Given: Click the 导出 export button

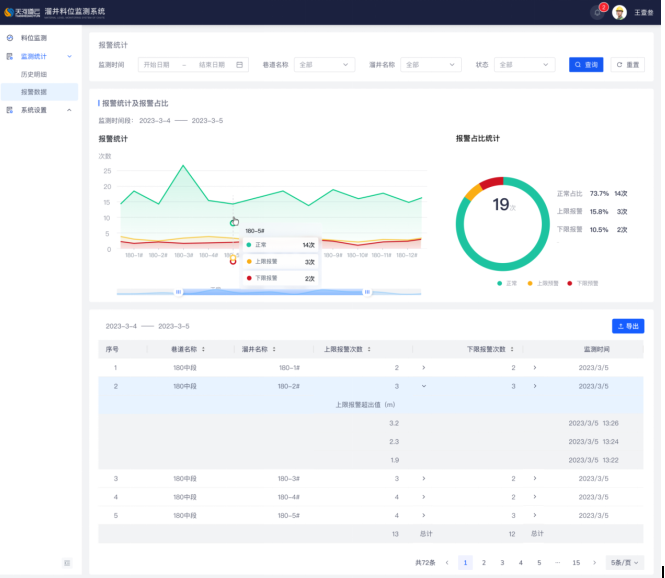Looking at the screenshot, I should (x=628, y=326).
